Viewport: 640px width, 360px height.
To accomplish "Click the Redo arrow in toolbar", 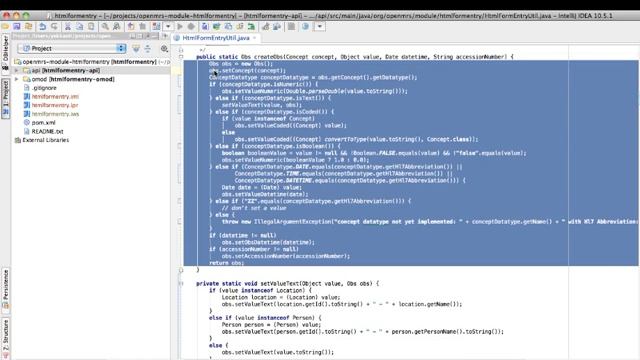I will (54, 27).
